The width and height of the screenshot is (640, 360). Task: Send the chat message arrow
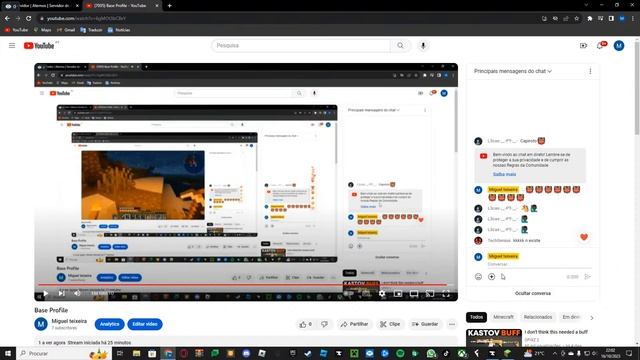pyautogui.click(x=587, y=277)
